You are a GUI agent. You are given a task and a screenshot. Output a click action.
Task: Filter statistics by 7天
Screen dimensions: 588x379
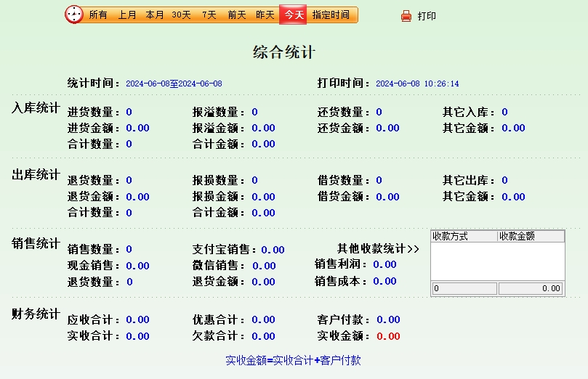[x=209, y=15]
